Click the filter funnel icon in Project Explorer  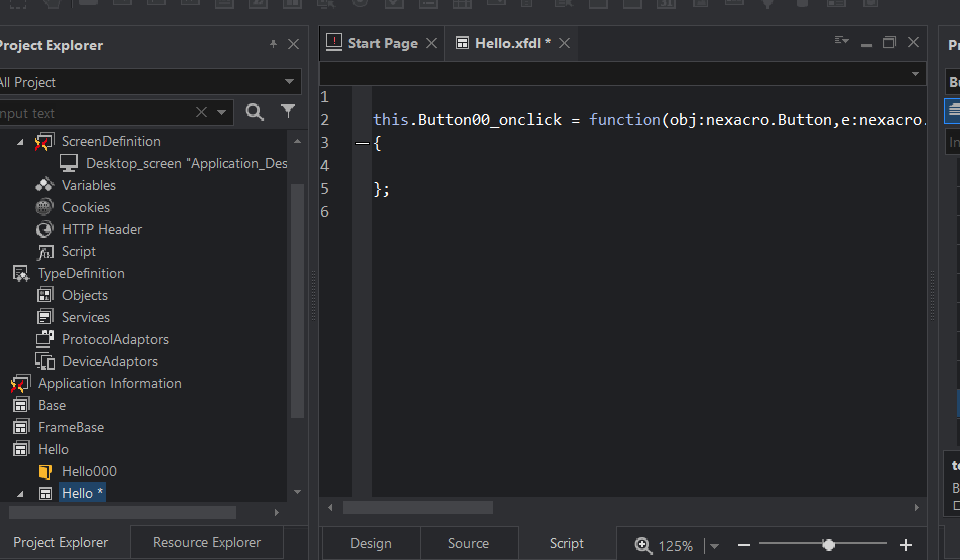[x=288, y=111]
